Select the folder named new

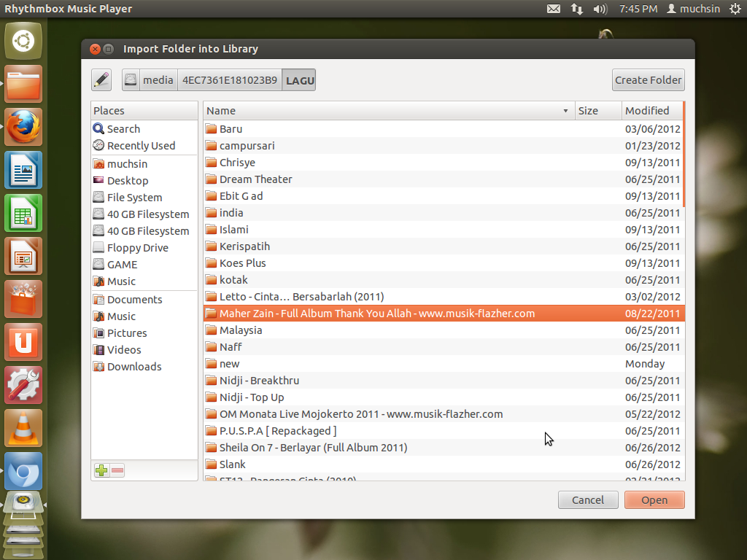click(x=443, y=364)
